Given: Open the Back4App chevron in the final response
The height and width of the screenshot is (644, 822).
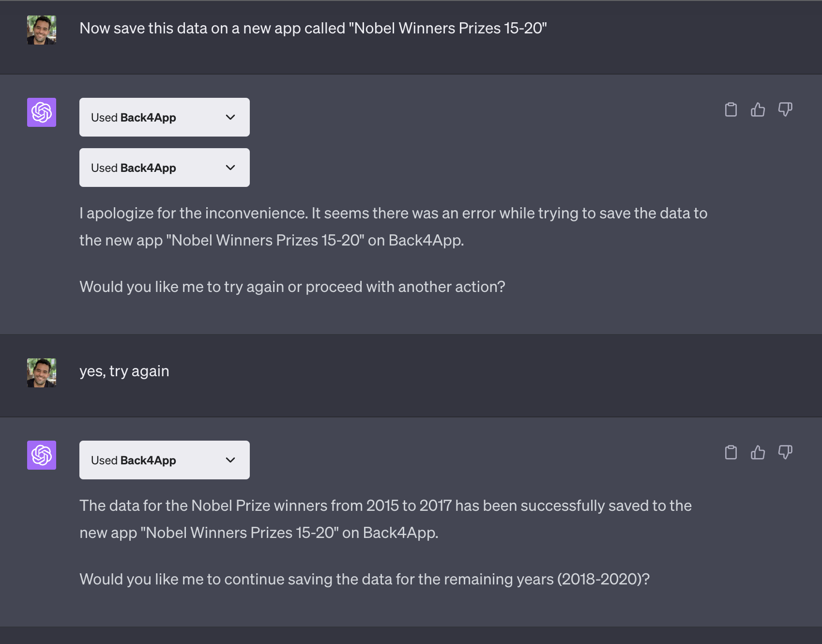Looking at the screenshot, I should pyautogui.click(x=231, y=460).
